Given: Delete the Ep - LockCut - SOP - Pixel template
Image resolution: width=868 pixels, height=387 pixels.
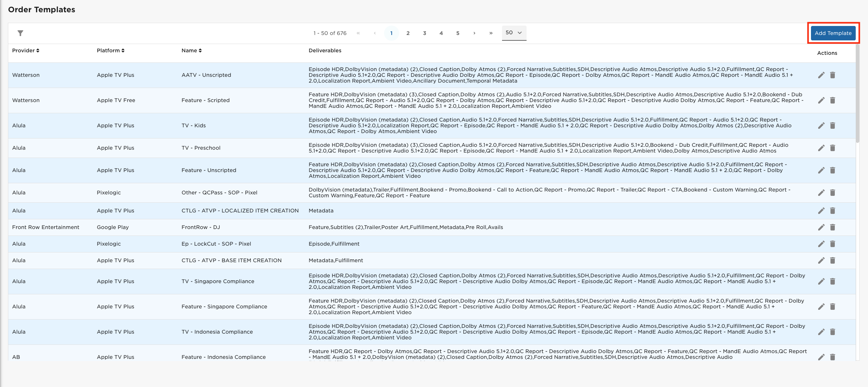Looking at the screenshot, I should coord(833,244).
